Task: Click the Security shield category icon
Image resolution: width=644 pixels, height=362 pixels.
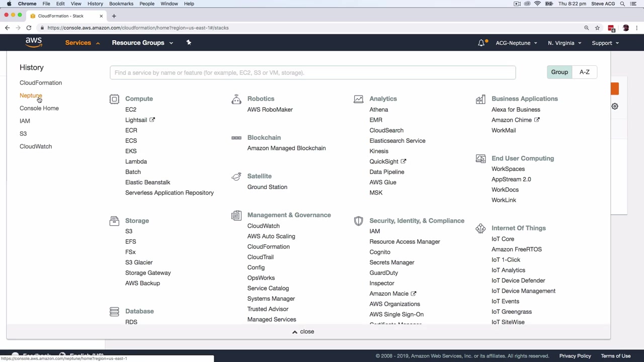Action: (x=358, y=221)
